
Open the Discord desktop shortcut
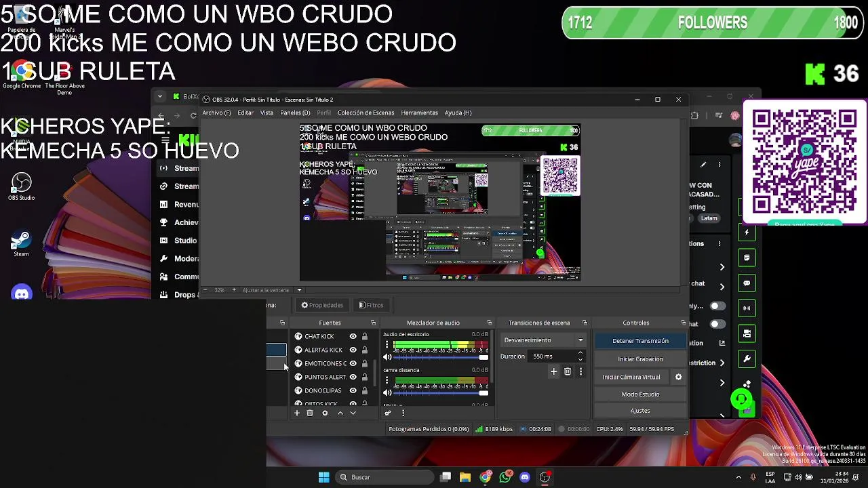pyautogui.click(x=22, y=292)
